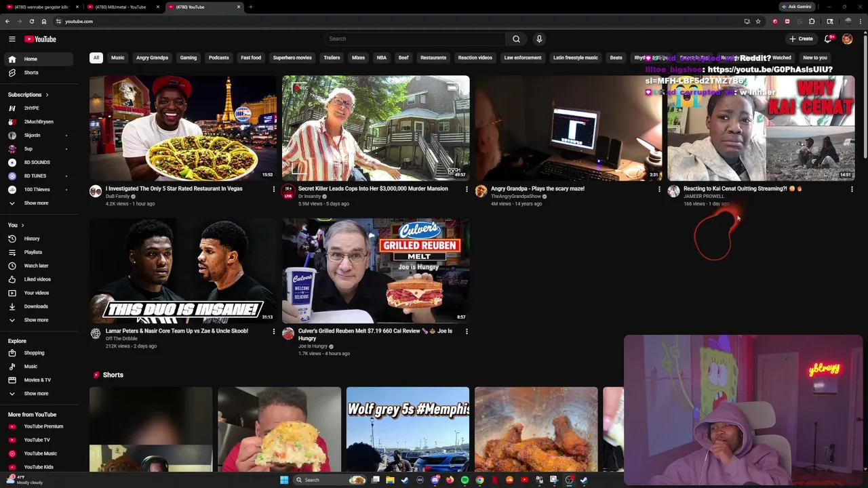
Task: Click the YouTube search input field
Action: coord(415,39)
